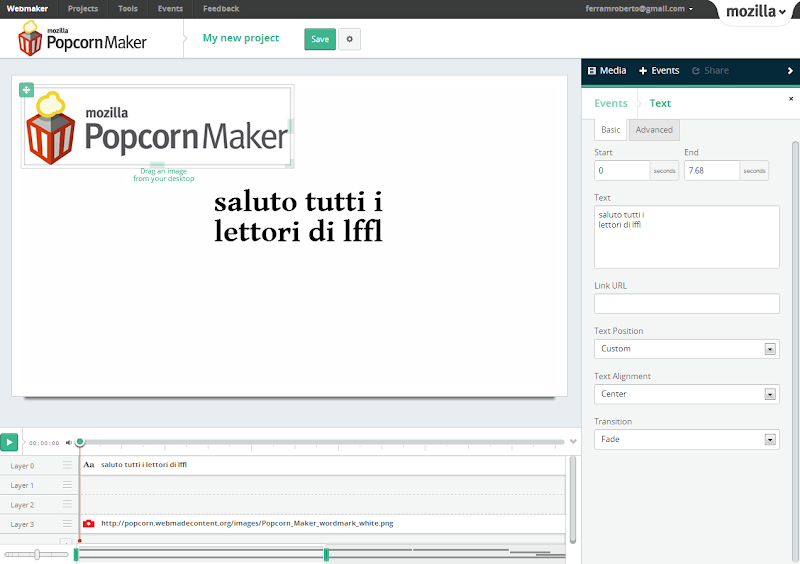Click the right green viewport handle at the bottom

click(x=327, y=554)
